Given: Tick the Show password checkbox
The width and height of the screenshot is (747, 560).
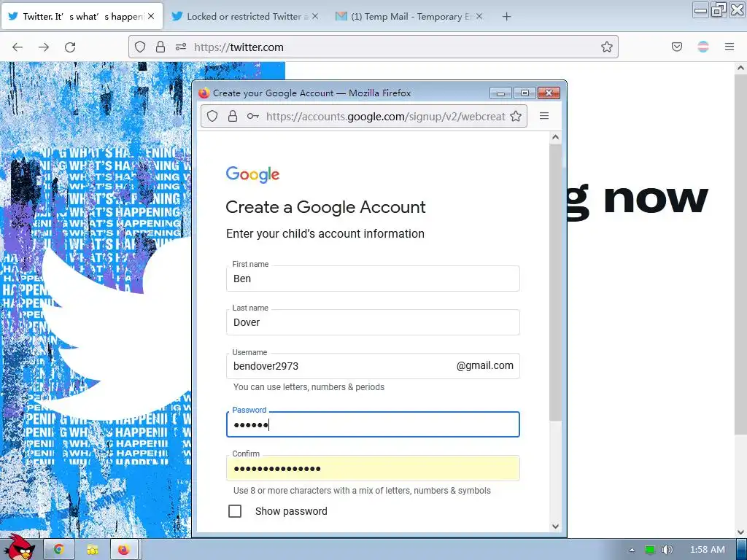Looking at the screenshot, I should tap(235, 511).
